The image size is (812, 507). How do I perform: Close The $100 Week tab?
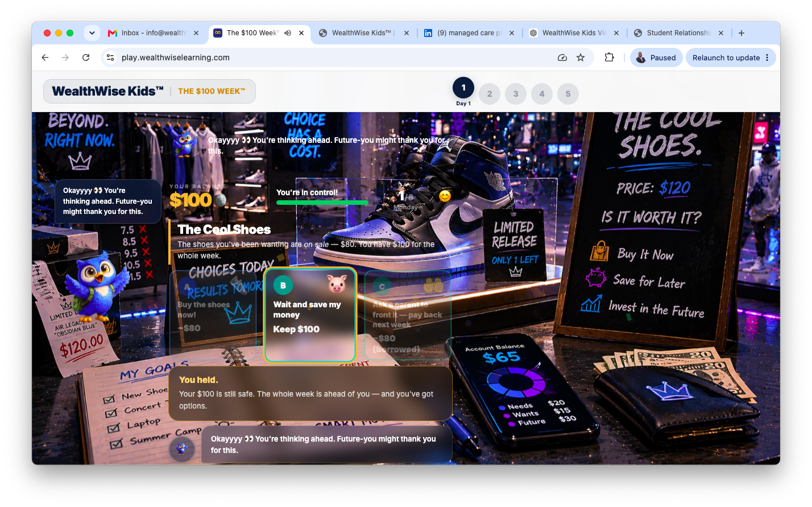pos(301,33)
